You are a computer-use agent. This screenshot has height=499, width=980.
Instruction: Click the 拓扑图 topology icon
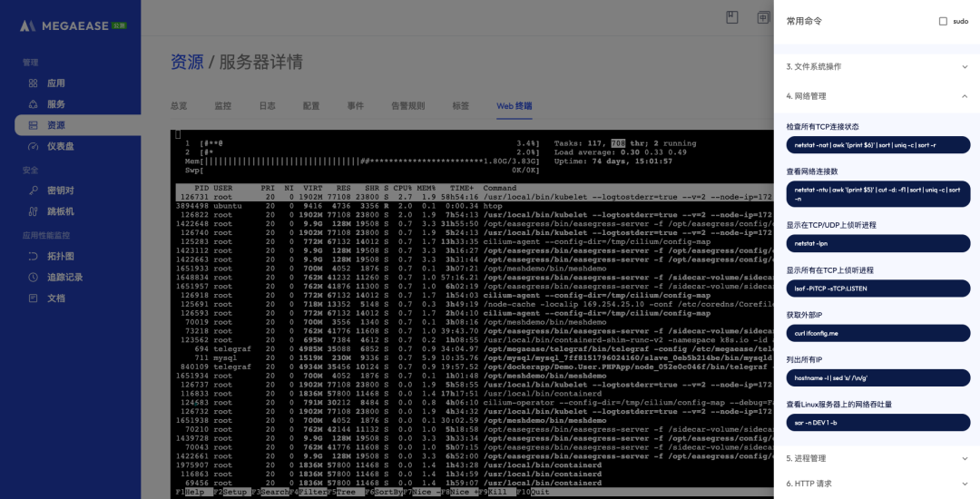coord(34,256)
